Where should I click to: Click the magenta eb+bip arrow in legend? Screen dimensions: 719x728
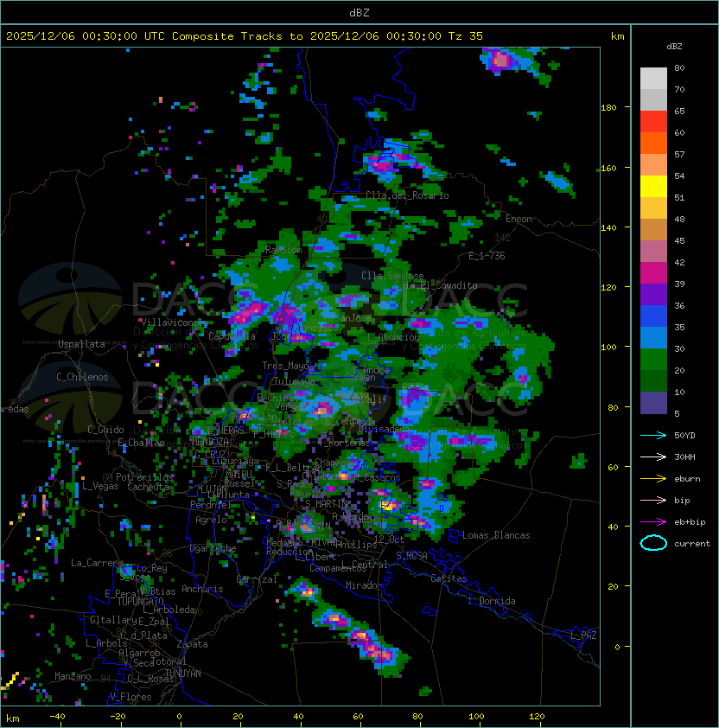[x=653, y=522]
